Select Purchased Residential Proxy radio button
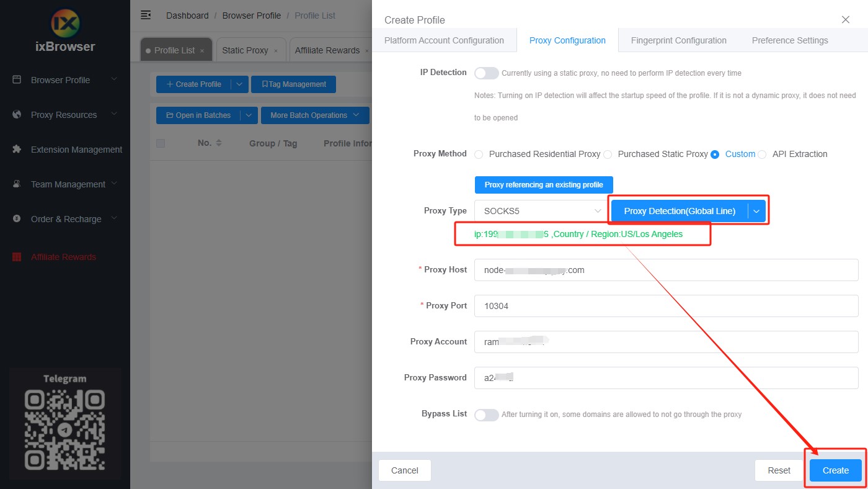Viewport: 868px width, 489px height. tap(479, 154)
